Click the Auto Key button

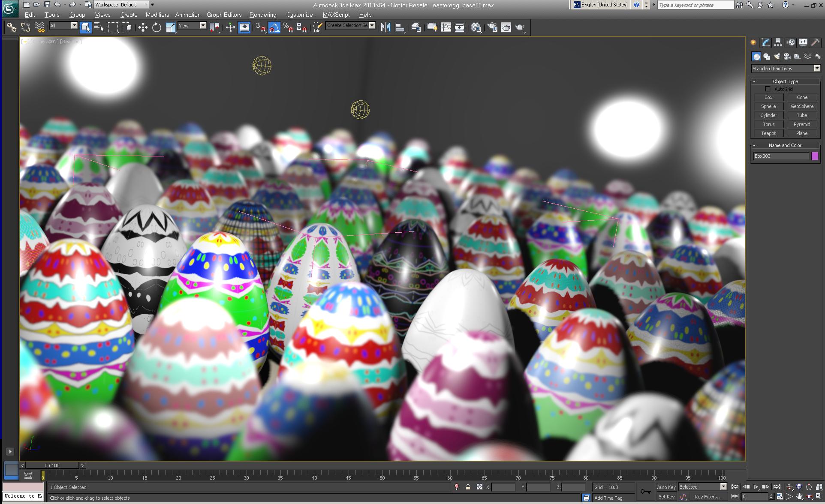pyautogui.click(x=666, y=487)
